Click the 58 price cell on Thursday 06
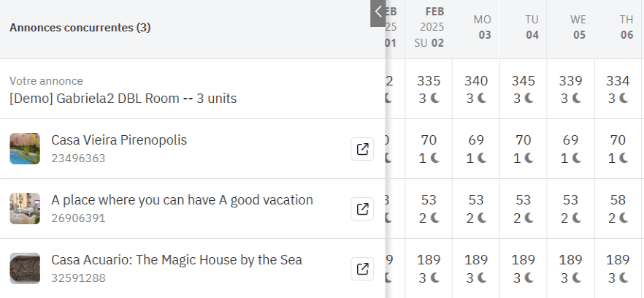This screenshot has height=298, width=644. (618, 200)
